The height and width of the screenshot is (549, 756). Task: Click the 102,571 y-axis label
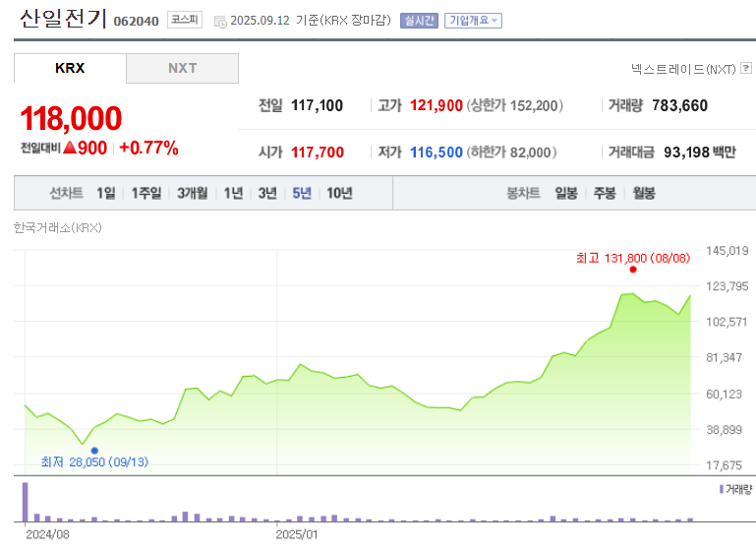(727, 322)
